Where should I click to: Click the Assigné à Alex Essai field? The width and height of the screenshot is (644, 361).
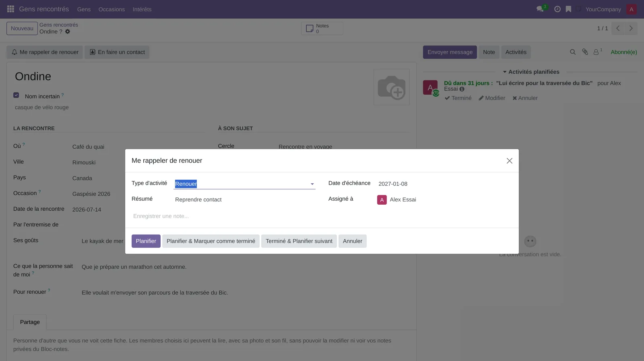445,199
